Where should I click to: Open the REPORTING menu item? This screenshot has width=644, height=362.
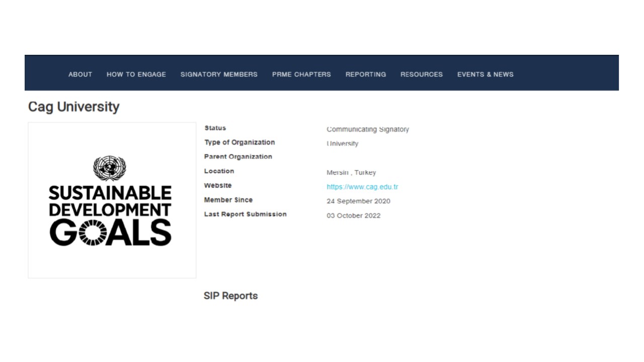[x=366, y=74]
